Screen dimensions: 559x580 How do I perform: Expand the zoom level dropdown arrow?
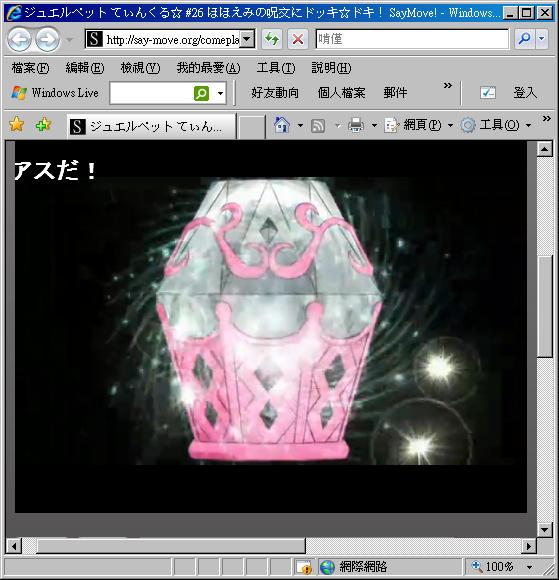[530, 567]
